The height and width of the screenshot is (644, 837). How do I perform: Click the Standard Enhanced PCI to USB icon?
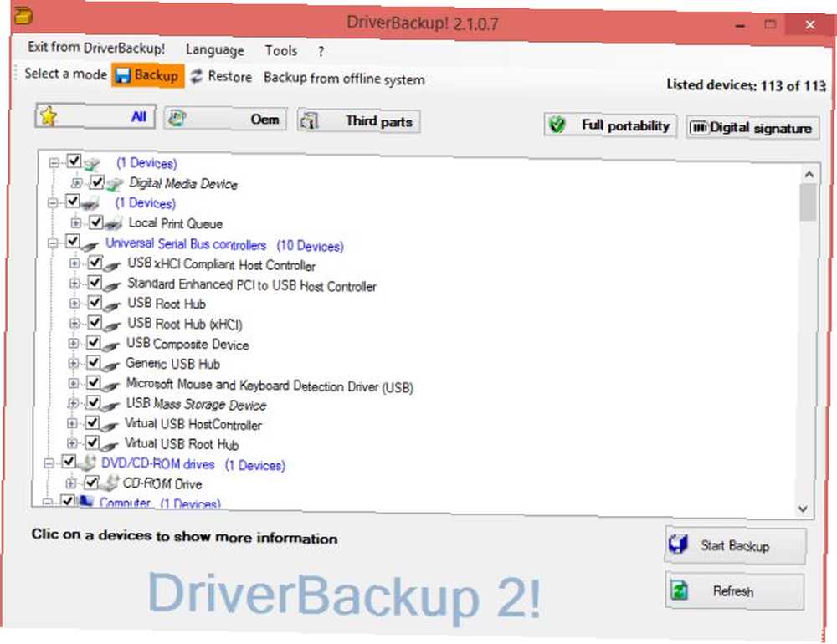(x=112, y=285)
